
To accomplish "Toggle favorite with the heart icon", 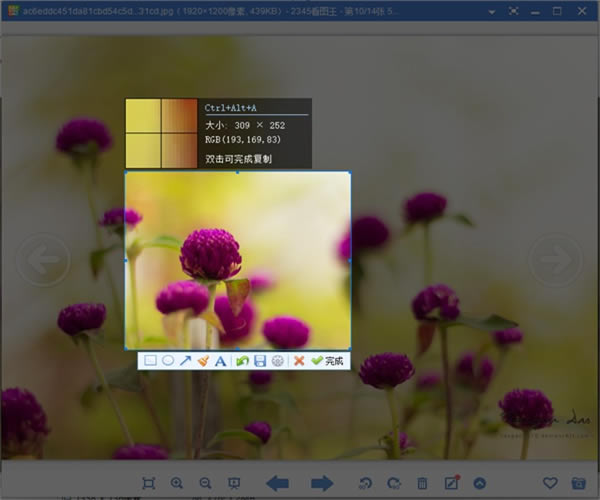I will pos(552,483).
